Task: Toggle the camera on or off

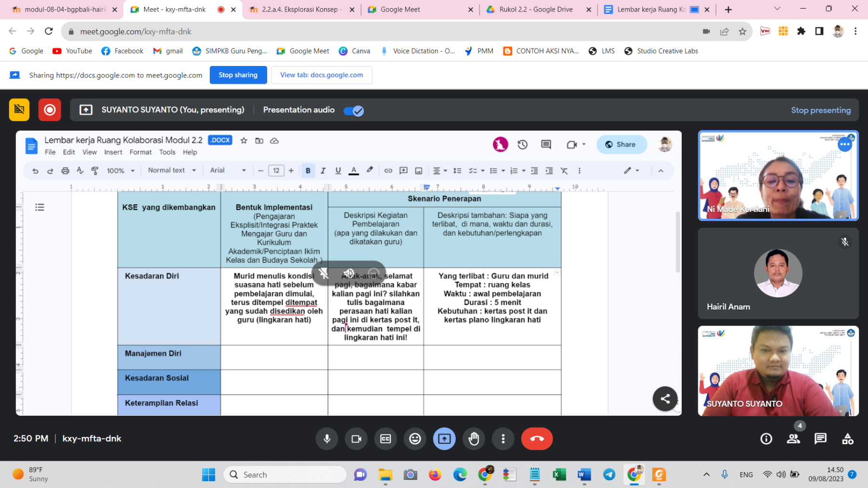Action: click(356, 439)
